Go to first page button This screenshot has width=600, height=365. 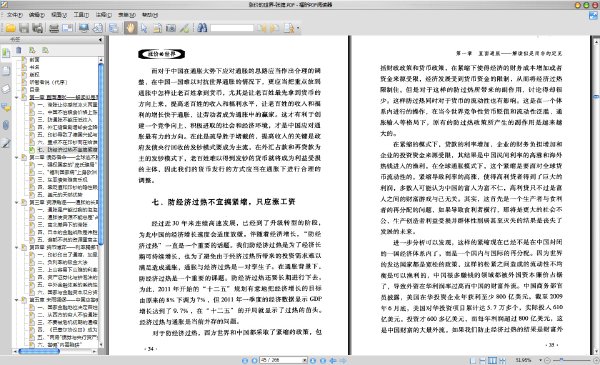[245, 360]
